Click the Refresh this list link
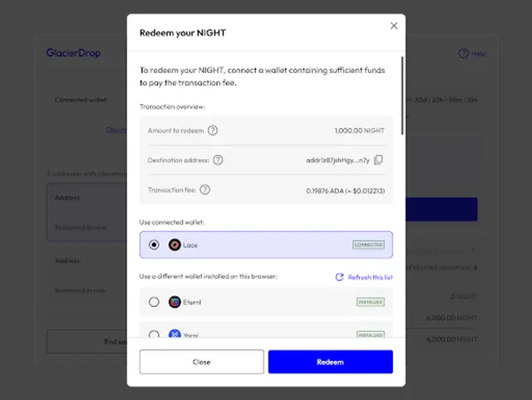The image size is (532, 400). [370, 277]
